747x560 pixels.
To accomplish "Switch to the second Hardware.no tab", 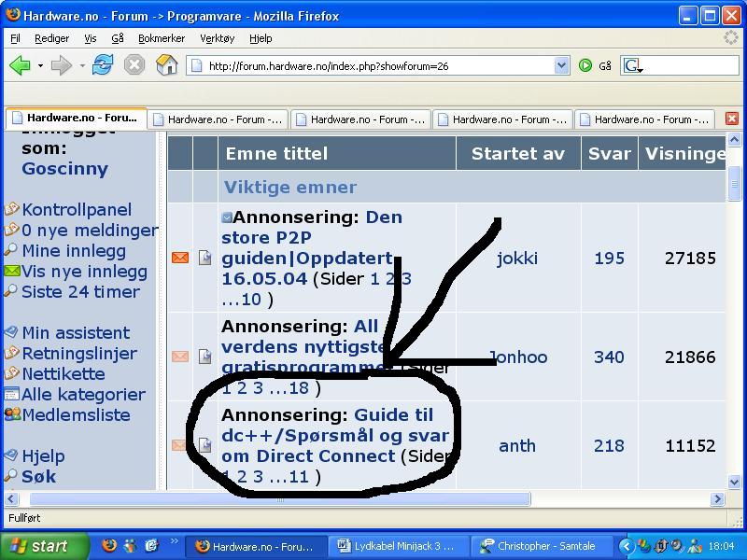I will pos(218,119).
